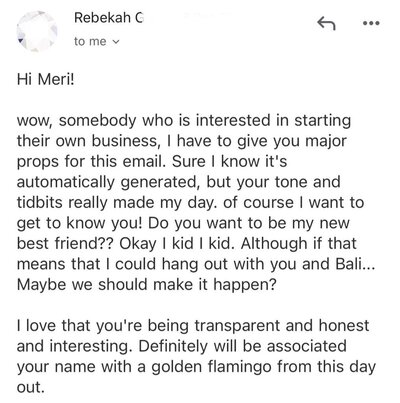Click the phrase "golden flamingo"

tap(212, 367)
